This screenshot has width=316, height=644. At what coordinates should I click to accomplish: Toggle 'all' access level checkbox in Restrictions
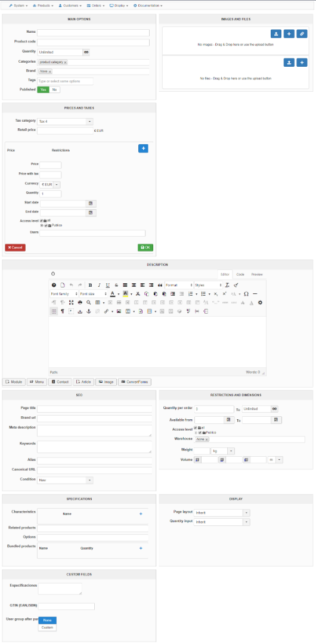[196, 428]
